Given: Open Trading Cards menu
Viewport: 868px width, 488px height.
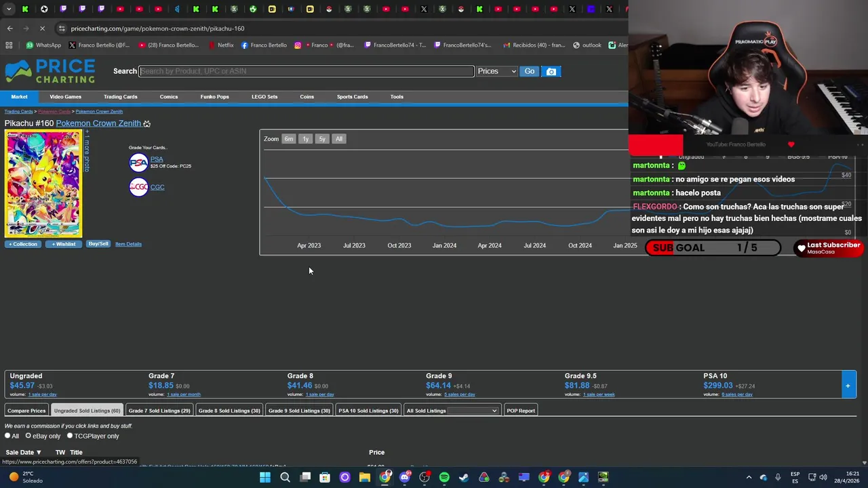Looking at the screenshot, I should pos(120,97).
